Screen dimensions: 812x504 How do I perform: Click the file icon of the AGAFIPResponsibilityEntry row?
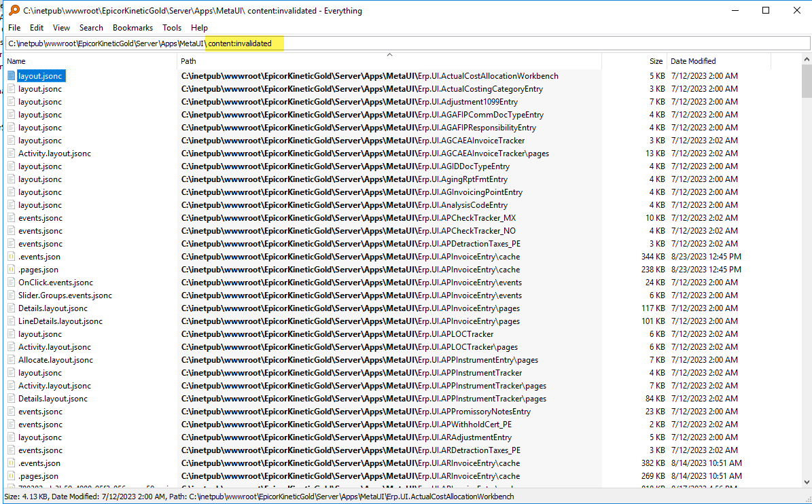tap(12, 128)
